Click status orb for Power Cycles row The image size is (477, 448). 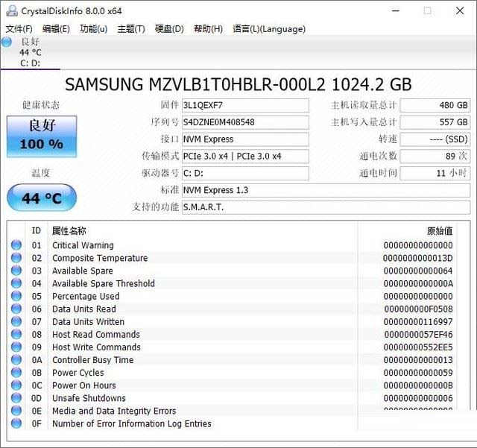(16, 373)
